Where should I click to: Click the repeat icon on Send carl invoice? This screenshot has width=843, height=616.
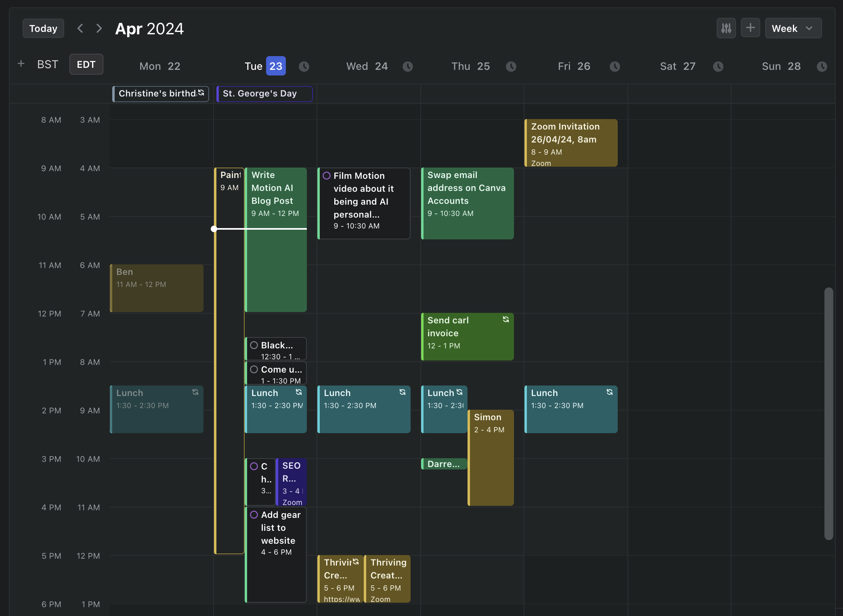click(506, 319)
